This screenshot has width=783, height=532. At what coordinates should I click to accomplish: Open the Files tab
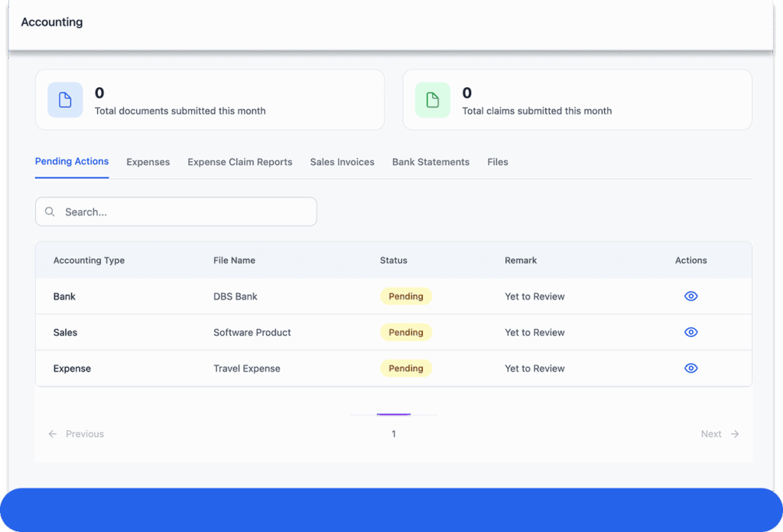point(498,162)
